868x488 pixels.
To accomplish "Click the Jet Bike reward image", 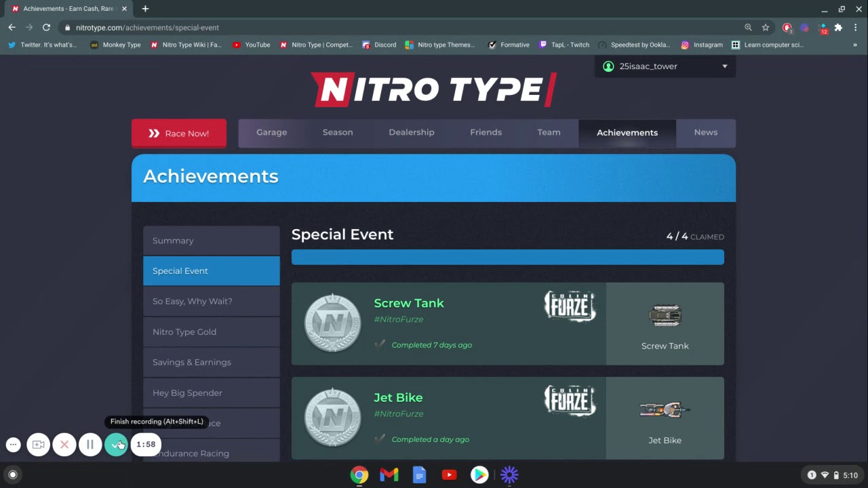I will pos(665,410).
